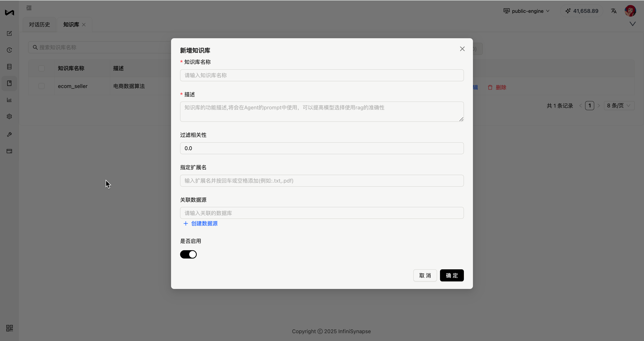The width and height of the screenshot is (644, 341).
Task: Expand the chevron at top right of tabs
Action: 632,24
